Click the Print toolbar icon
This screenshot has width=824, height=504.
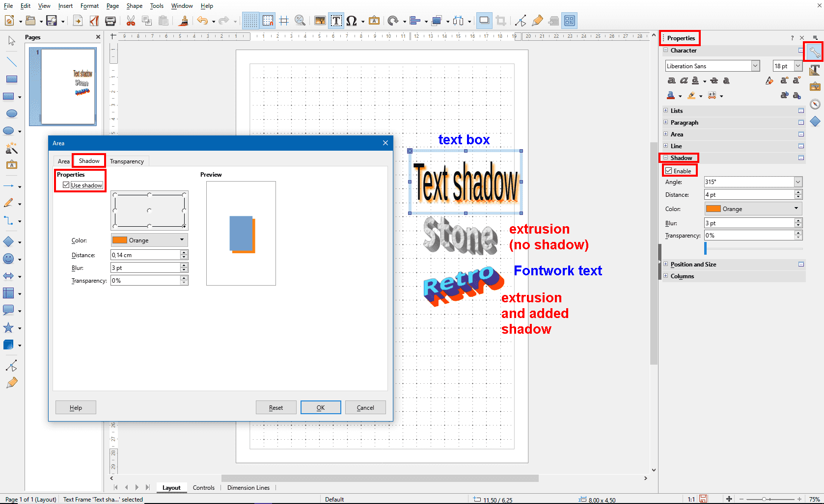click(110, 21)
